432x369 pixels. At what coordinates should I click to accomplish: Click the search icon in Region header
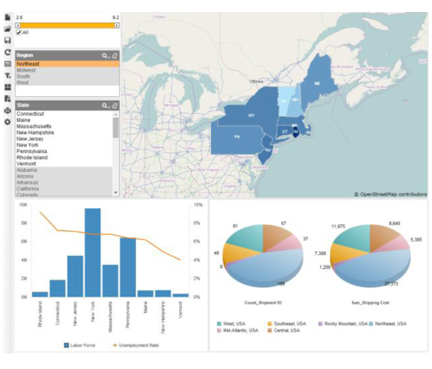tap(105, 55)
